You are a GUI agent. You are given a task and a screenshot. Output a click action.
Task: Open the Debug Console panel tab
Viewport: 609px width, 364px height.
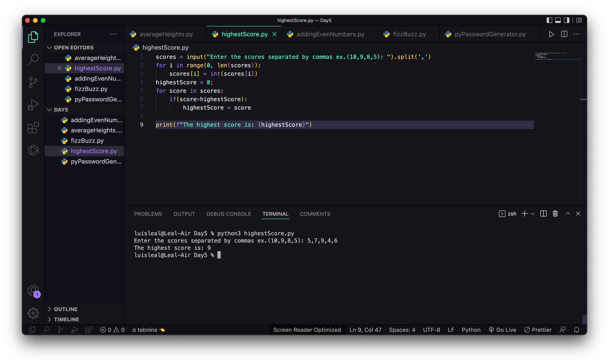(x=228, y=214)
